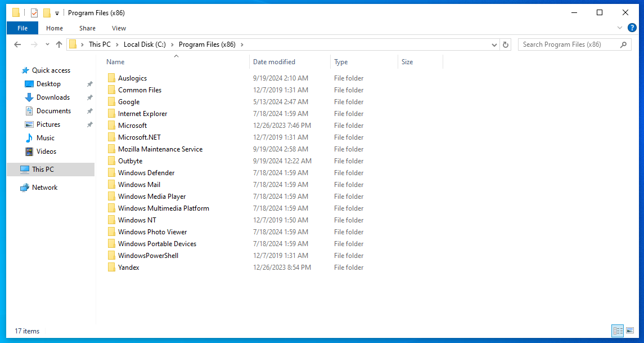Open the File menu

22,28
